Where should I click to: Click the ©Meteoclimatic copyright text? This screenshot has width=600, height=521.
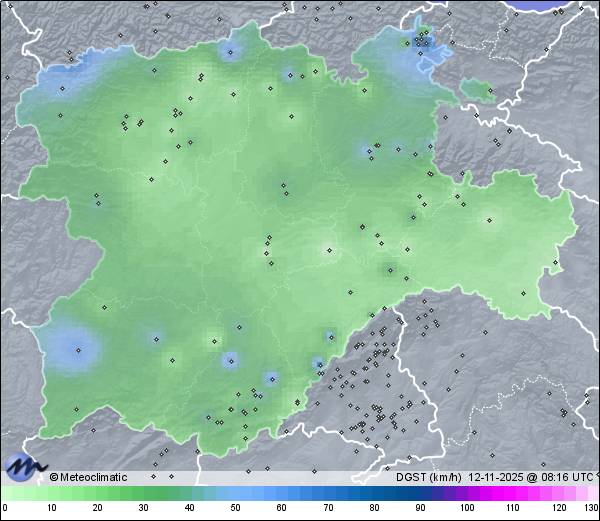[x=88, y=477]
